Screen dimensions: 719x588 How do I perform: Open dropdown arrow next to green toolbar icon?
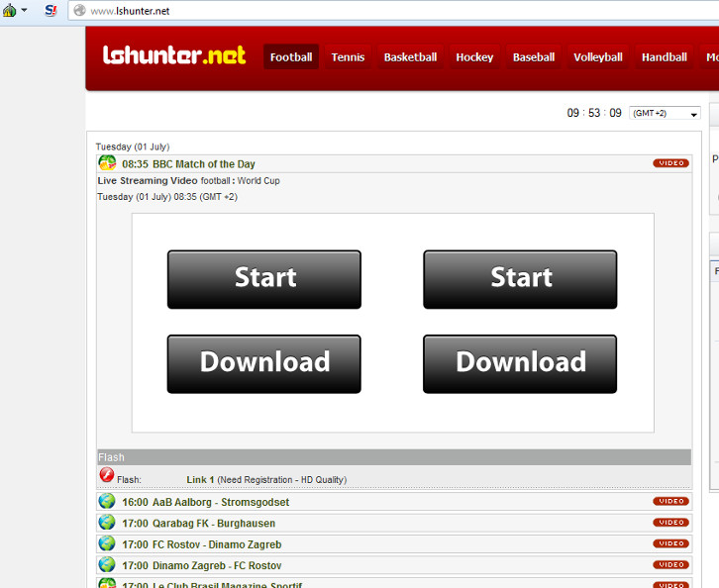[25, 10]
